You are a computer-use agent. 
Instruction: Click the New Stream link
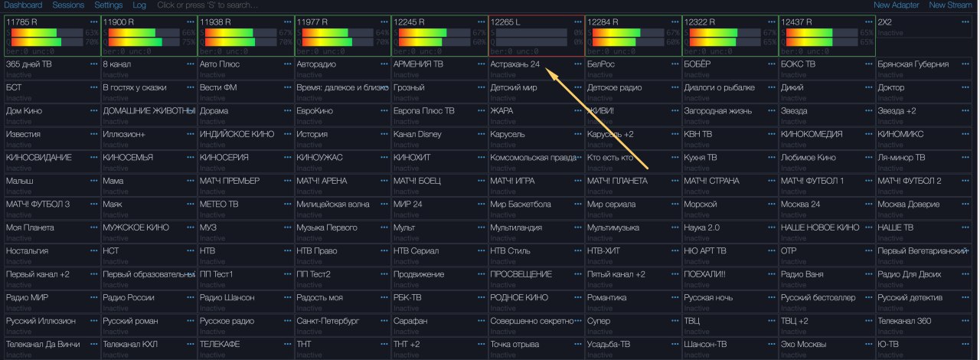click(952, 5)
